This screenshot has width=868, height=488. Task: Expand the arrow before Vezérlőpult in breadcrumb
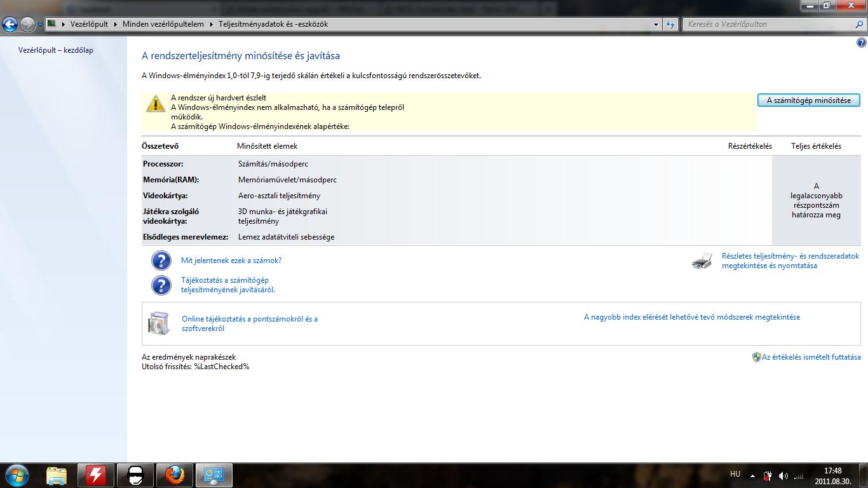pos(64,24)
